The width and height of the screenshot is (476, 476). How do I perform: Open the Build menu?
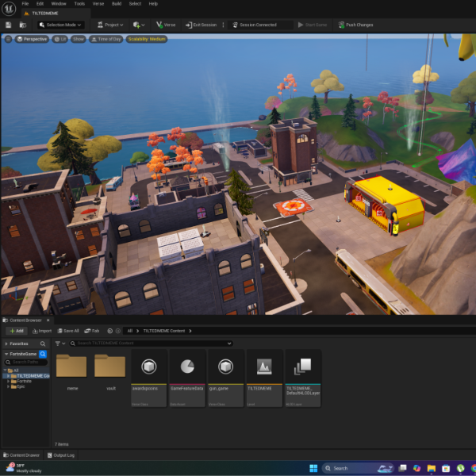117,4
